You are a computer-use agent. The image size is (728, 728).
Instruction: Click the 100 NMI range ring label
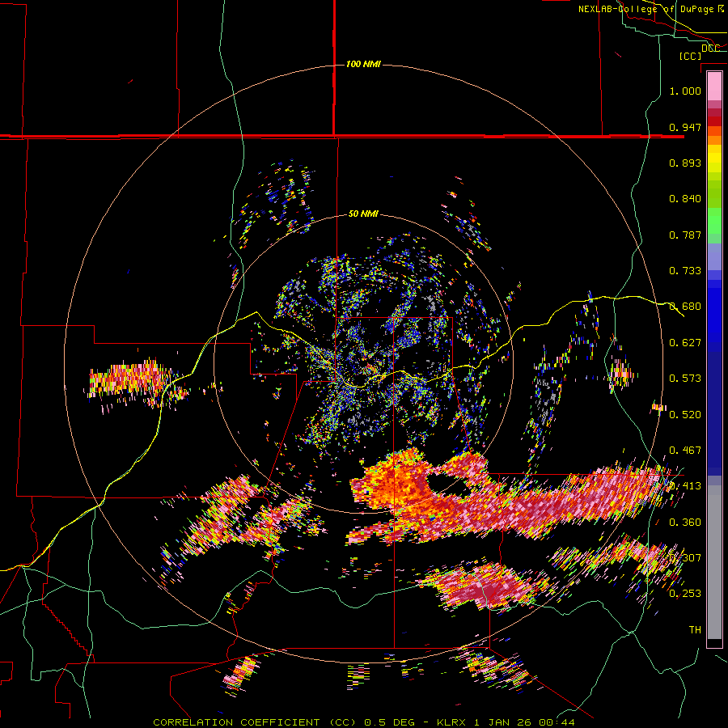point(363,64)
